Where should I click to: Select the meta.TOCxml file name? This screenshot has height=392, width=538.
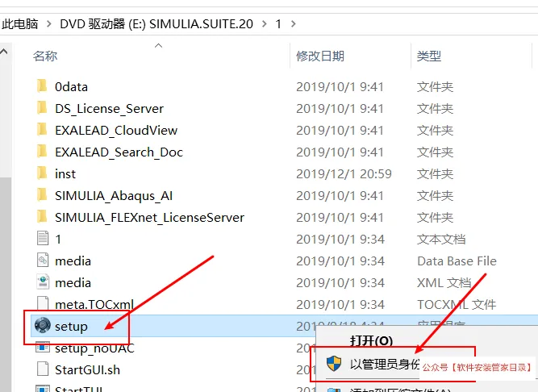pyautogui.click(x=94, y=305)
